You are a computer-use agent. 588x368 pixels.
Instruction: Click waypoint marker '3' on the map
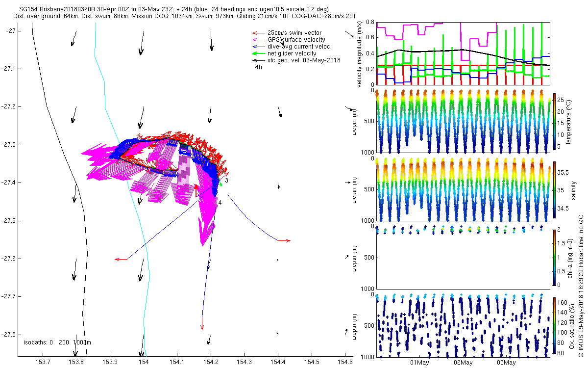pyautogui.click(x=227, y=181)
